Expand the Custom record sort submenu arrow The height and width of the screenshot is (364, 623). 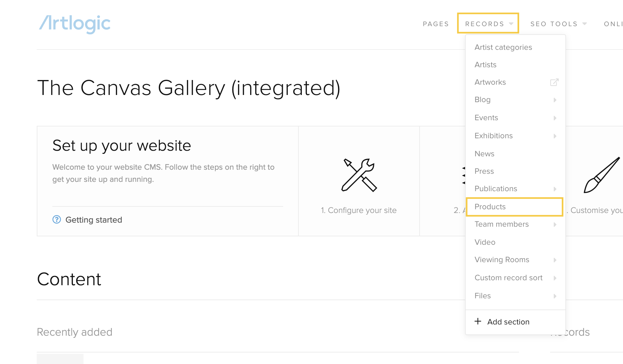point(555,278)
